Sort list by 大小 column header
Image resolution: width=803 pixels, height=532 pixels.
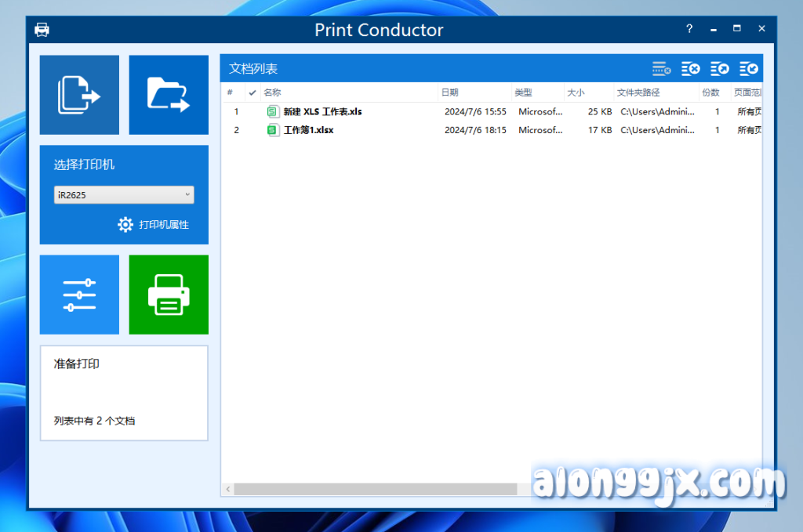[588, 92]
